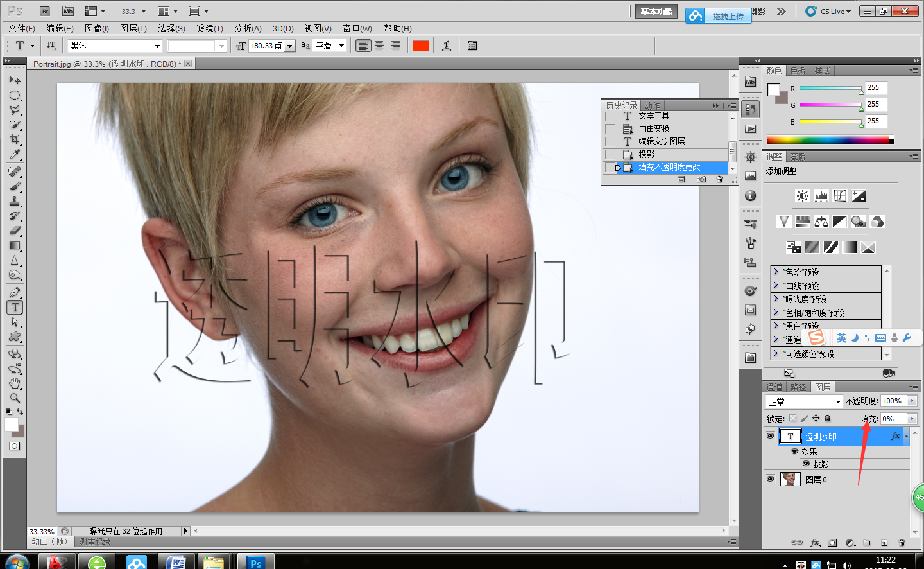The height and width of the screenshot is (569, 924).
Task: Delete the selected layer with trash icon
Action: tap(902, 543)
